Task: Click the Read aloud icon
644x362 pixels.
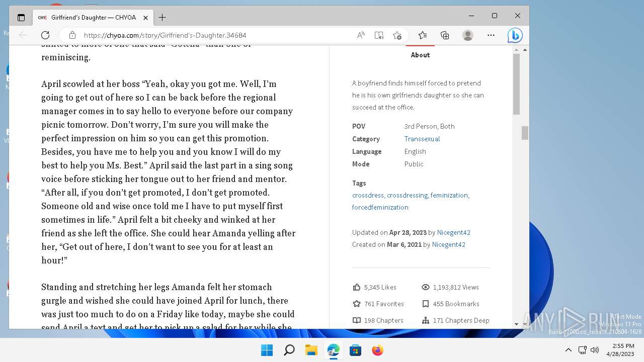Action: coord(361,35)
